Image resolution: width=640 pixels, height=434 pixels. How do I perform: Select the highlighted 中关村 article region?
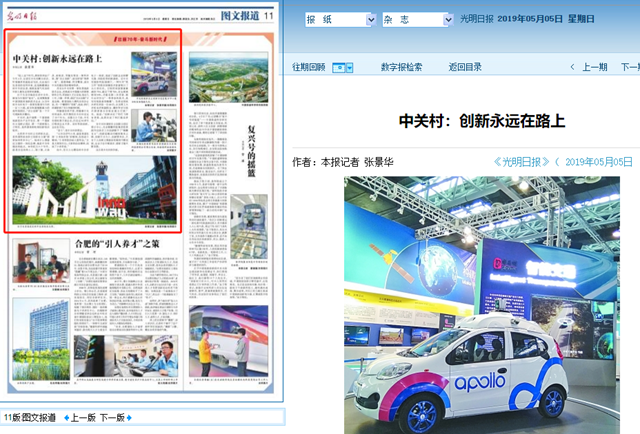coord(93,130)
